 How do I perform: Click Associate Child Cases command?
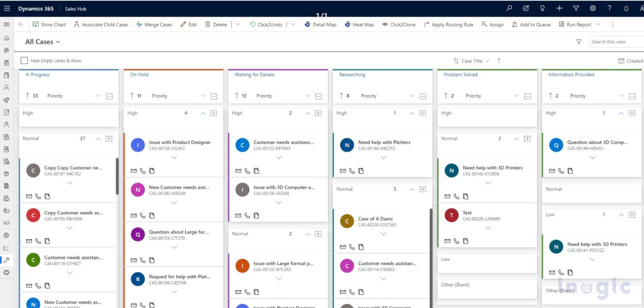101,24
